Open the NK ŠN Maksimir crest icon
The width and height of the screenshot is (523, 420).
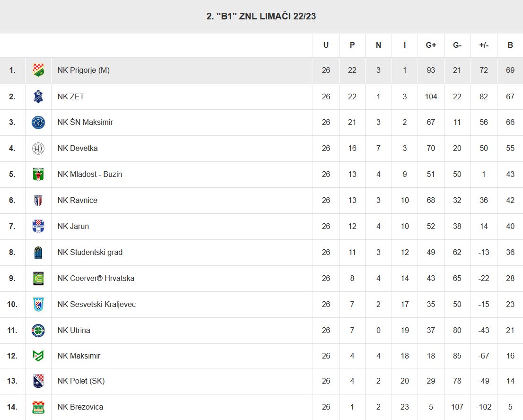pyautogui.click(x=38, y=122)
